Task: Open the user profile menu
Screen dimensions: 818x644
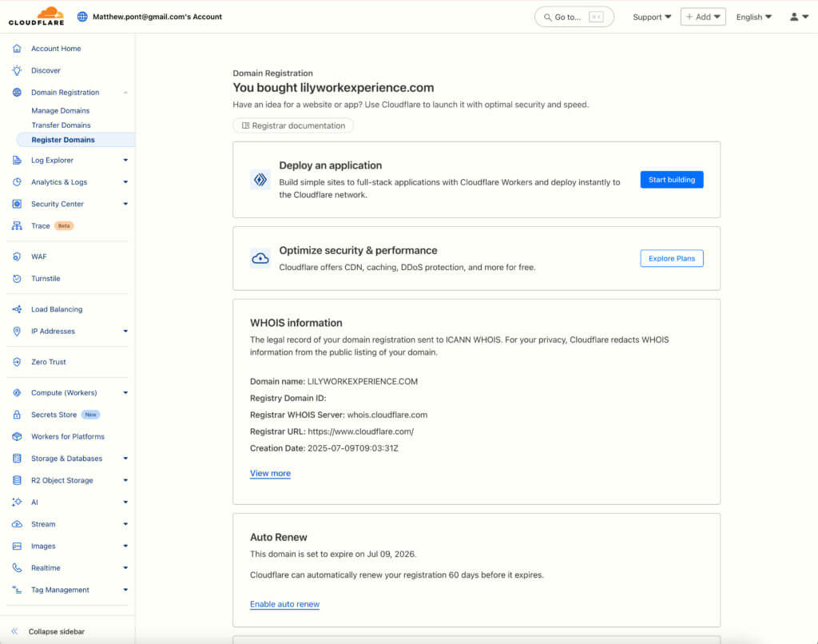Action: pyautogui.click(x=799, y=18)
